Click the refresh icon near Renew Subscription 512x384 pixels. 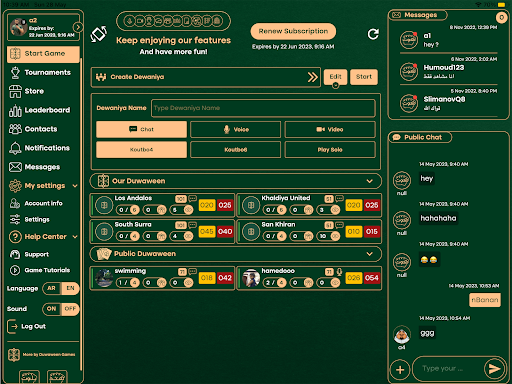pyautogui.click(x=373, y=34)
